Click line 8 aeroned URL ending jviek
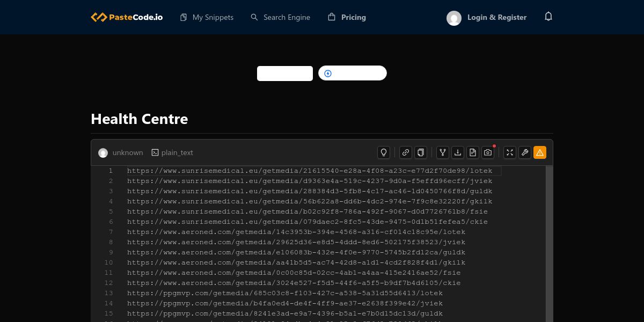The image size is (644, 322). 296,242
